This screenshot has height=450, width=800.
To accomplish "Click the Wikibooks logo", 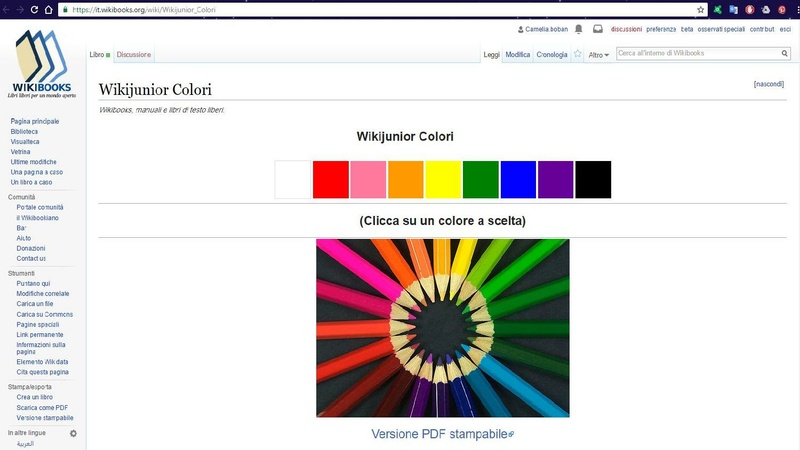I will [42, 64].
